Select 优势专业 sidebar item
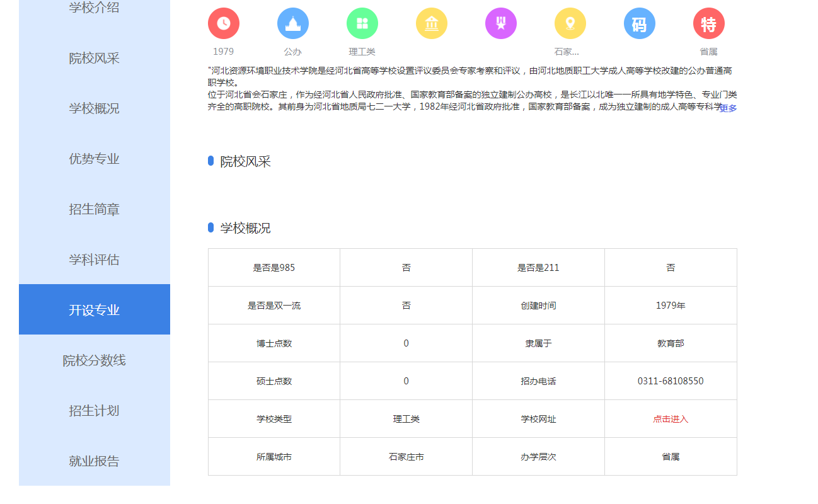 click(95, 159)
